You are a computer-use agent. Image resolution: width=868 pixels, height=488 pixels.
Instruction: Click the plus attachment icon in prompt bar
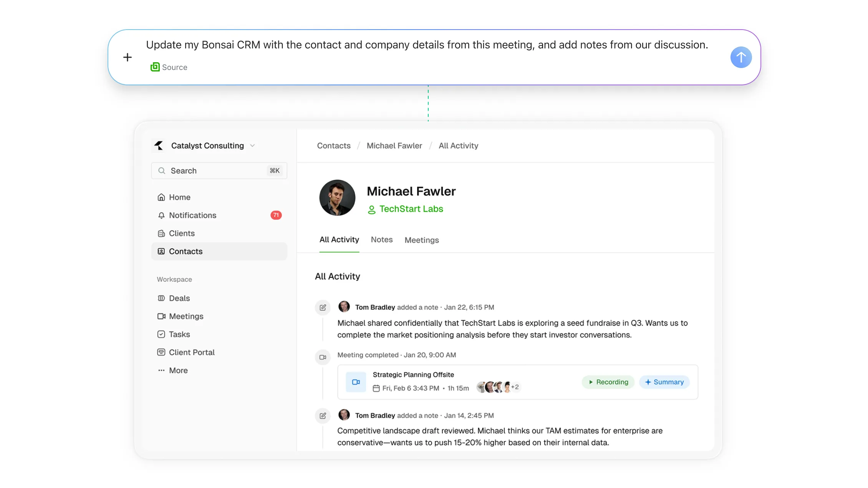click(x=127, y=57)
